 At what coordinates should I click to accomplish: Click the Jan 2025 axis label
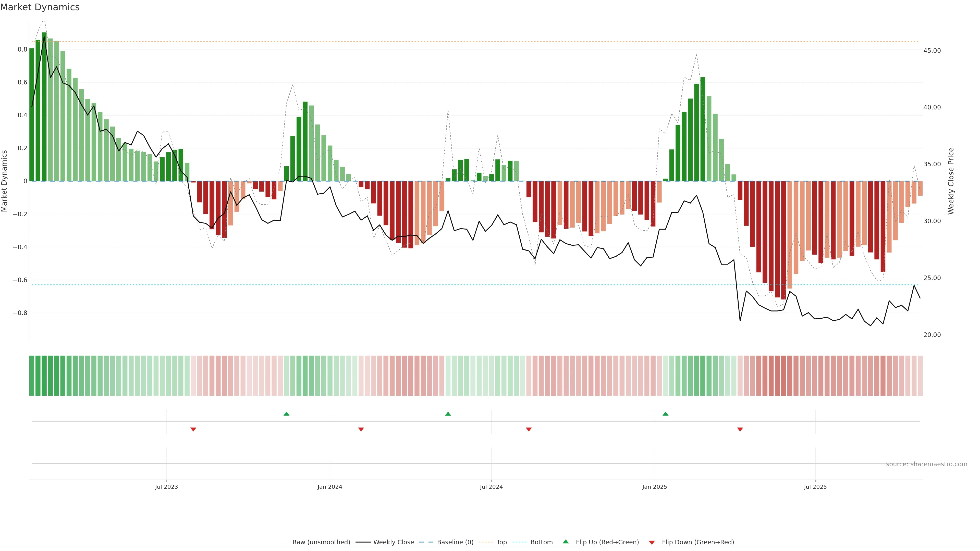click(654, 487)
